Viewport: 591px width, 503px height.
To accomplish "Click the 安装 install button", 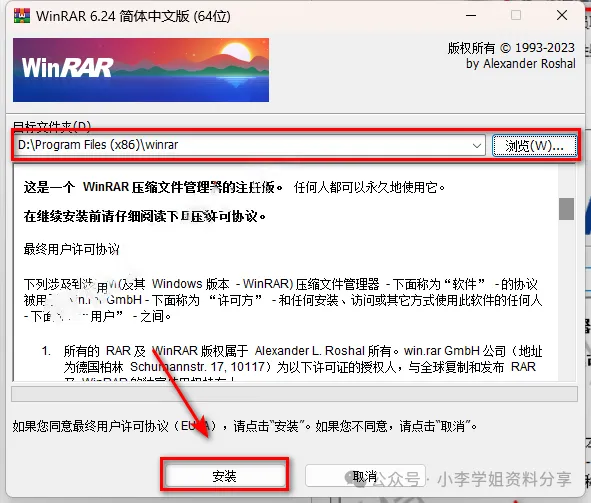I will tap(225, 476).
